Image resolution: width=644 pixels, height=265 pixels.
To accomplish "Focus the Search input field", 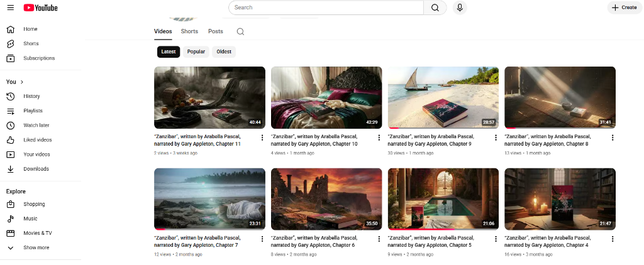I will [x=326, y=8].
